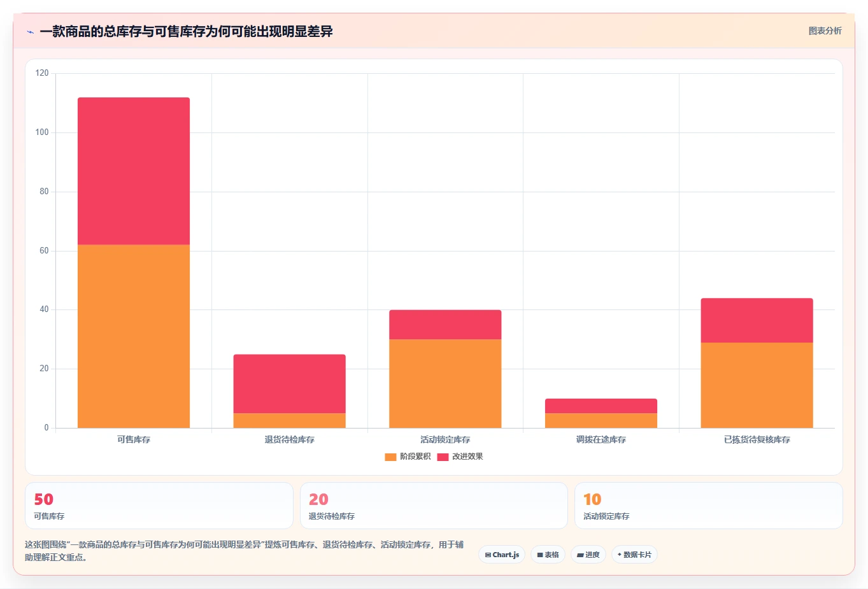Toggle the 改进效果 legend entry

pyautogui.click(x=460, y=457)
